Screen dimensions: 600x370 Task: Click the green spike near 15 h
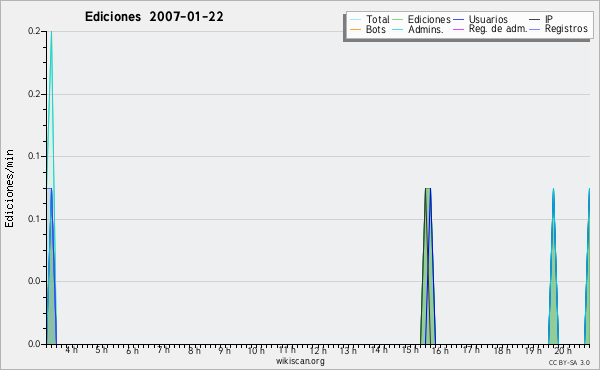[428, 266]
